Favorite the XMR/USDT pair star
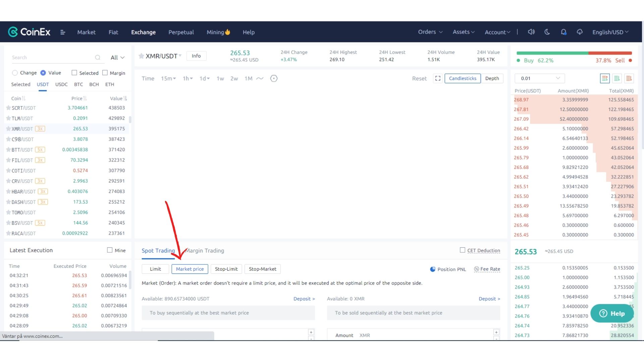The image size is (644, 362). pyautogui.click(x=142, y=56)
